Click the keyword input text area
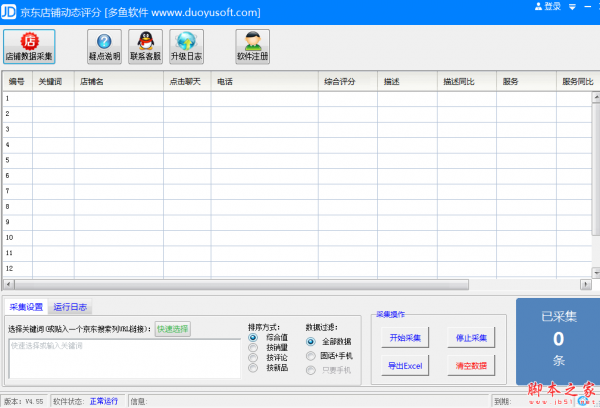 coord(125,359)
